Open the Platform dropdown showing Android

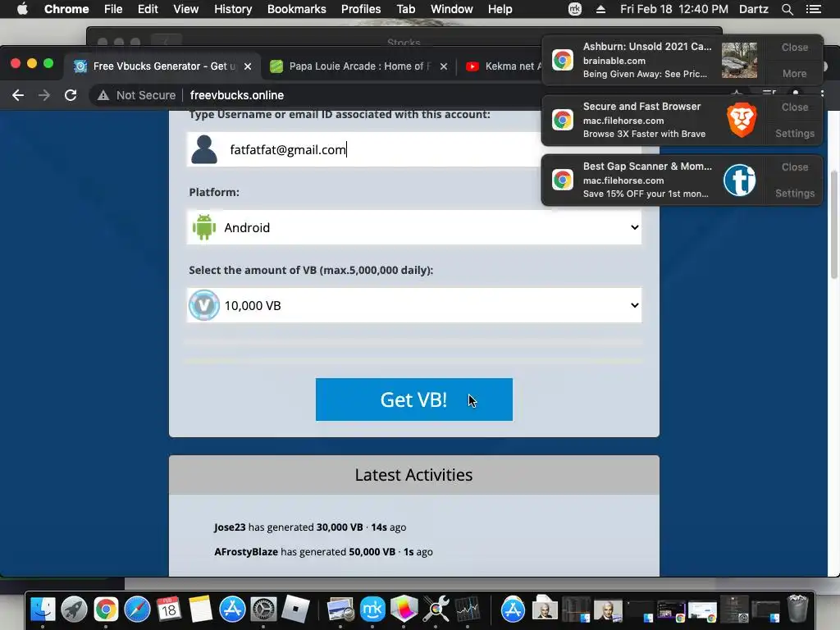point(413,227)
